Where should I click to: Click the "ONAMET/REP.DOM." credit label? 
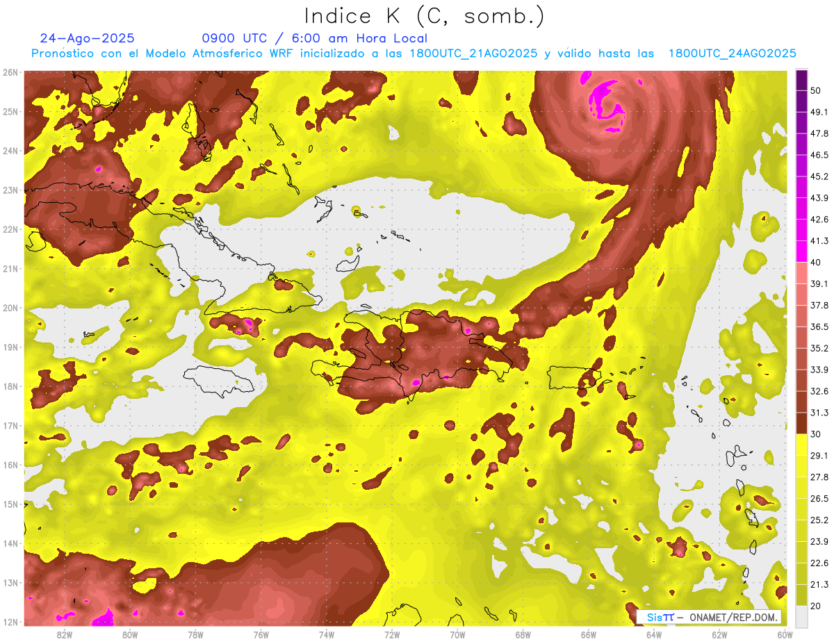point(735,617)
